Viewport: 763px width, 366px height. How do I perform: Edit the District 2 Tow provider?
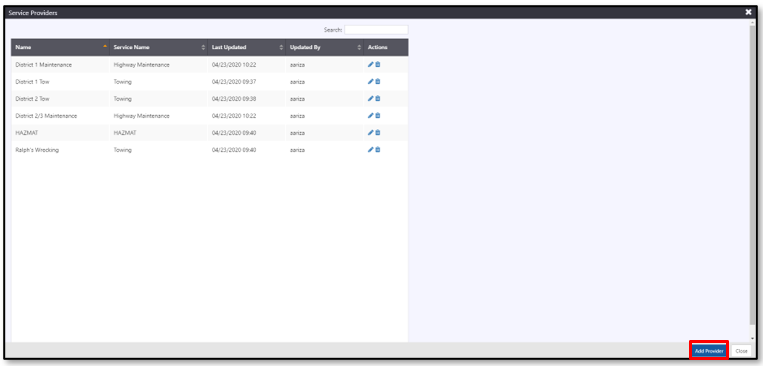[370, 99]
